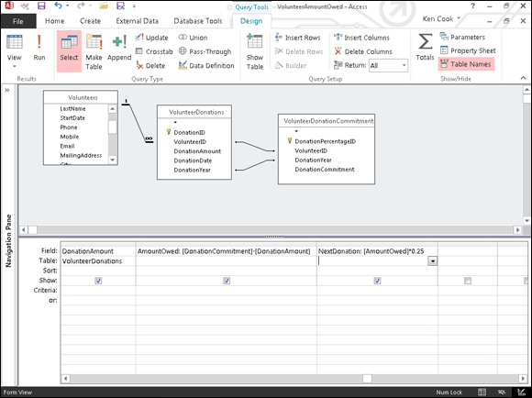Open the Show Table dialog
The width and height of the screenshot is (532, 398).
click(x=255, y=51)
